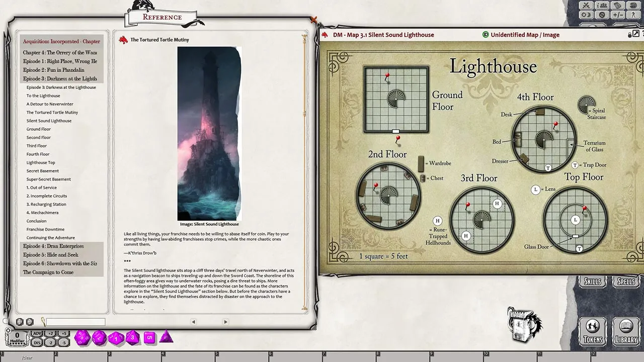This screenshot has height=362, width=644.
Task: Click the second die icon below Reference index
Action: (30, 322)
